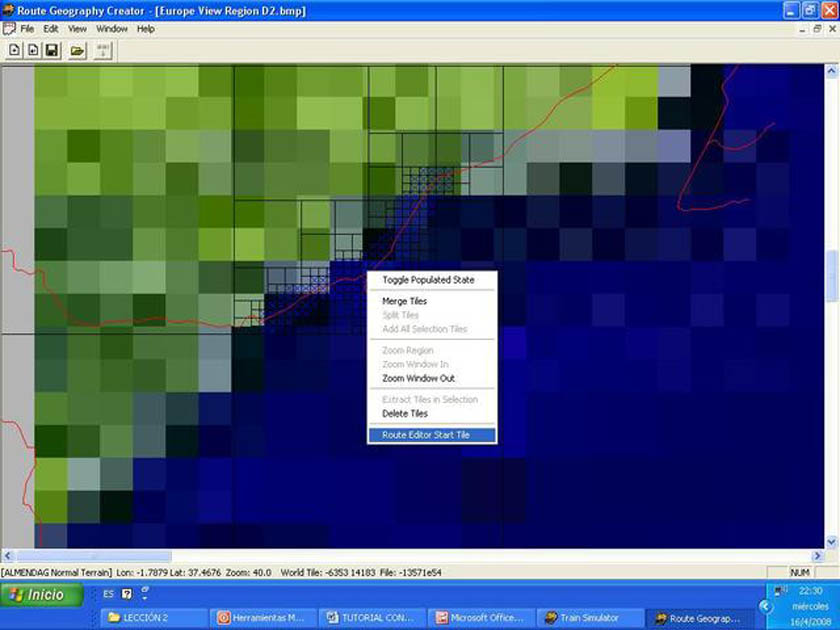Choose Merge Tiles in the context menu

pyautogui.click(x=405, y=301)
